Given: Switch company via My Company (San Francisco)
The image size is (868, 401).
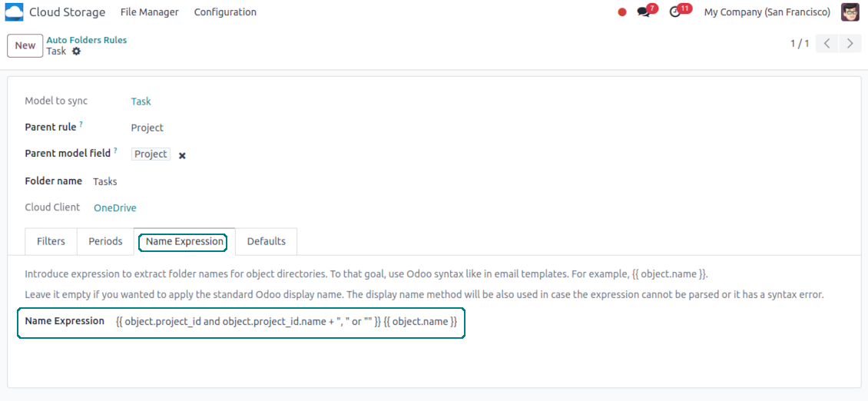Looking at the screenshot, I should click(767, 12).
